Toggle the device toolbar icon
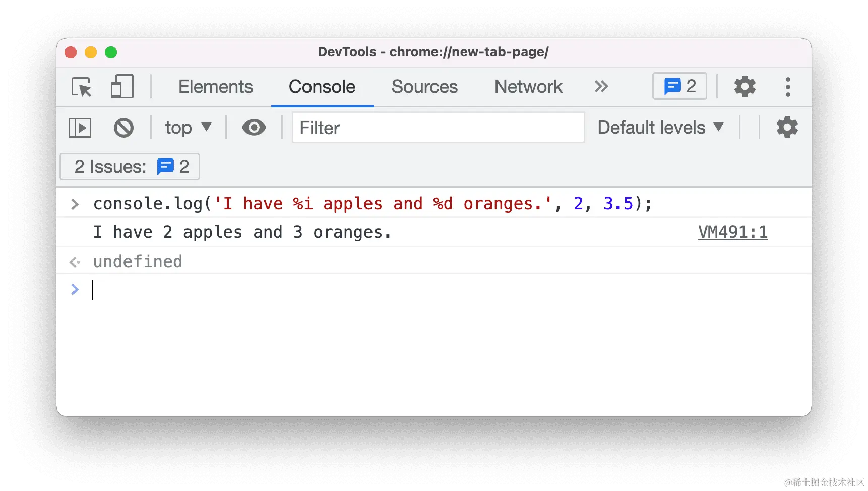The width and height of the screenshot is (868, 491). coord(122,87)
